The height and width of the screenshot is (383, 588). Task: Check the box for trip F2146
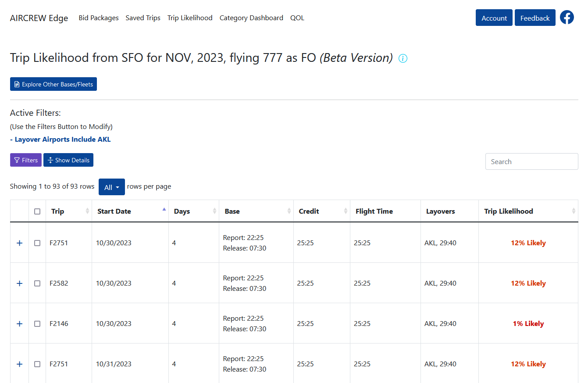(x=37, y=324)
